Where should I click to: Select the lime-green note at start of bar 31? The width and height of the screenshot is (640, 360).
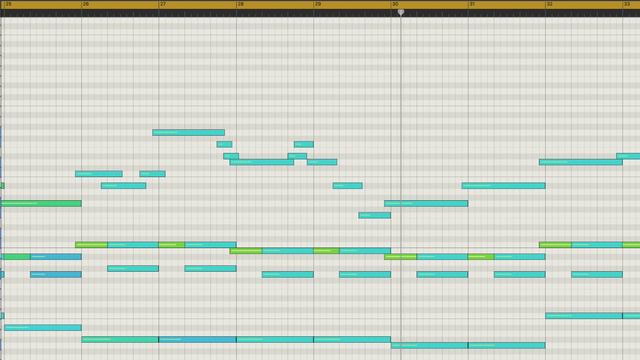coord(481,257)
